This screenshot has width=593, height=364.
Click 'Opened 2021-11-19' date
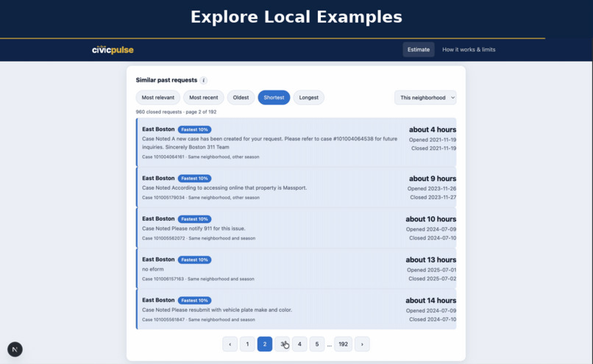click(433, 140)
